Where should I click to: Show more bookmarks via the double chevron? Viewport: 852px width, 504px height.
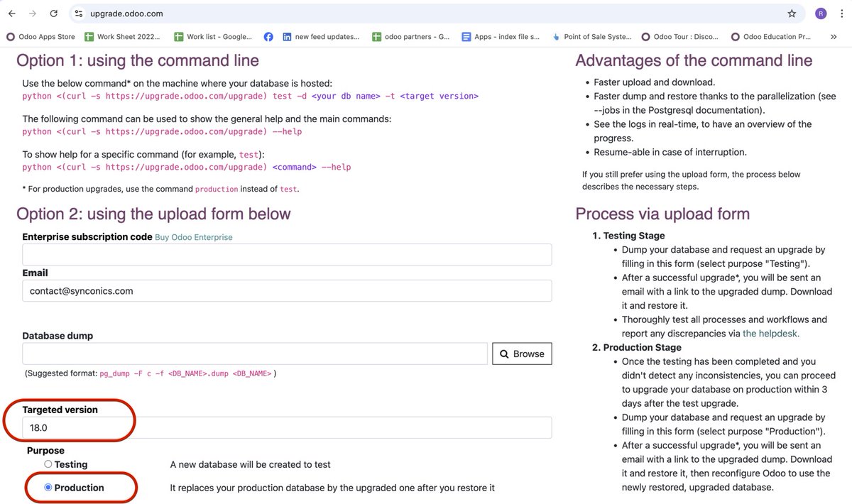tap(834, 37)
